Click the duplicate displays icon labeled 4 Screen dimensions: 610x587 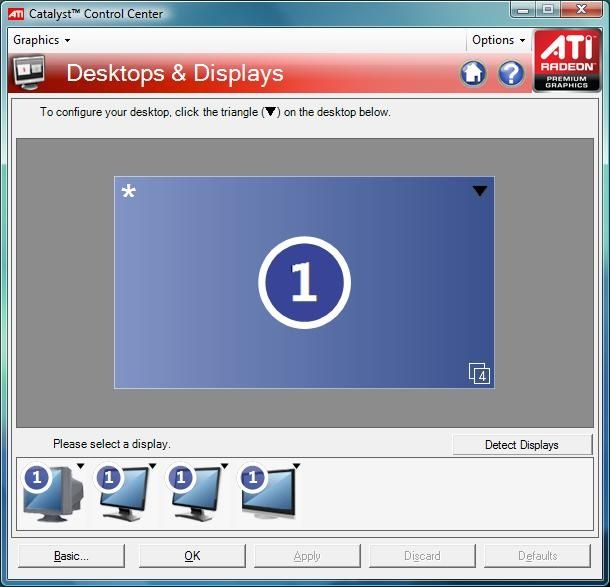coord(479,373)
